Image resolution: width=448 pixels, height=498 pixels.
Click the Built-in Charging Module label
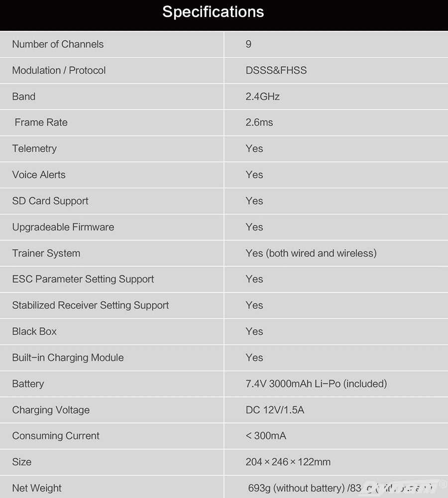coord(68,358)
